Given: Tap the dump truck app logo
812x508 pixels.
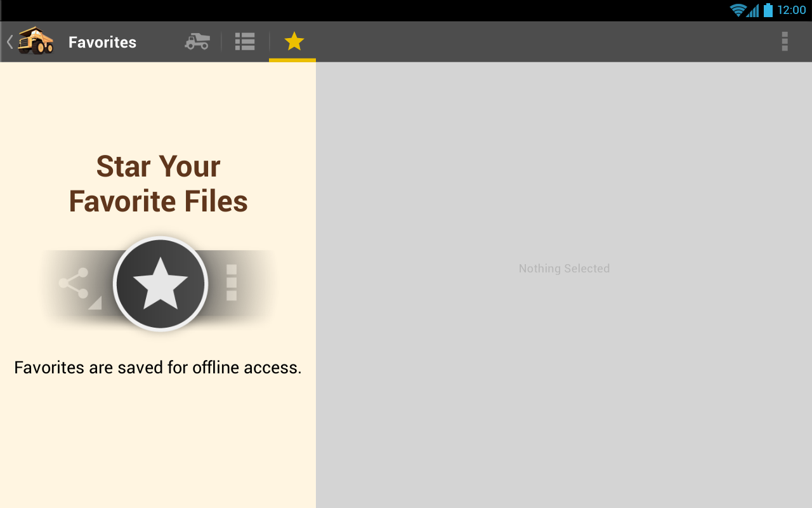Looking at the screenshot, I should coord(36,41).
